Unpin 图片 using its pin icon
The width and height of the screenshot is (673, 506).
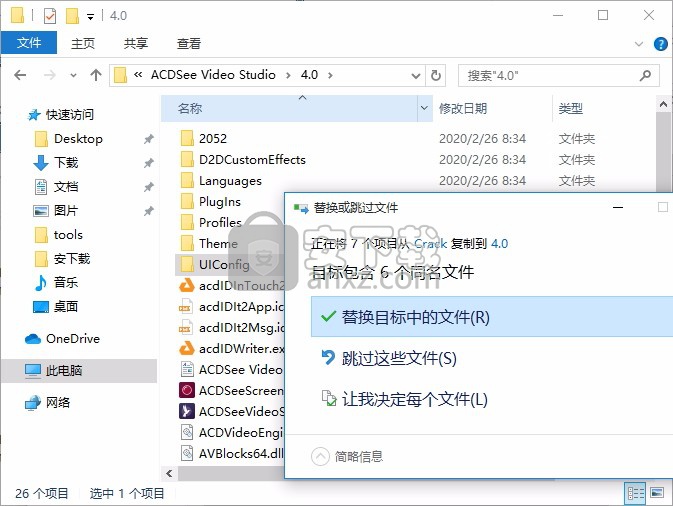tap(149, 211)
